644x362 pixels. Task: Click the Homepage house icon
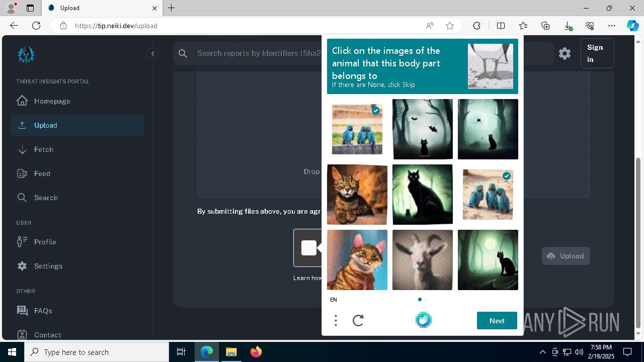22,101
